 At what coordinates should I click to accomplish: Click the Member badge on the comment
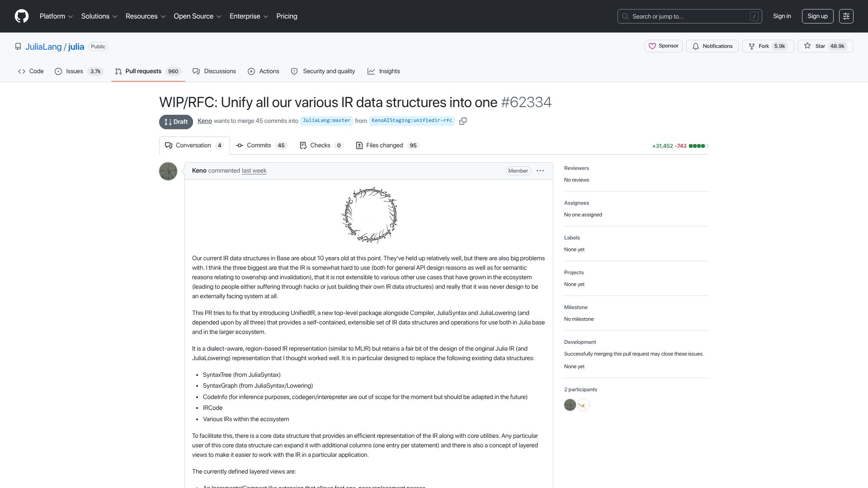518,171
